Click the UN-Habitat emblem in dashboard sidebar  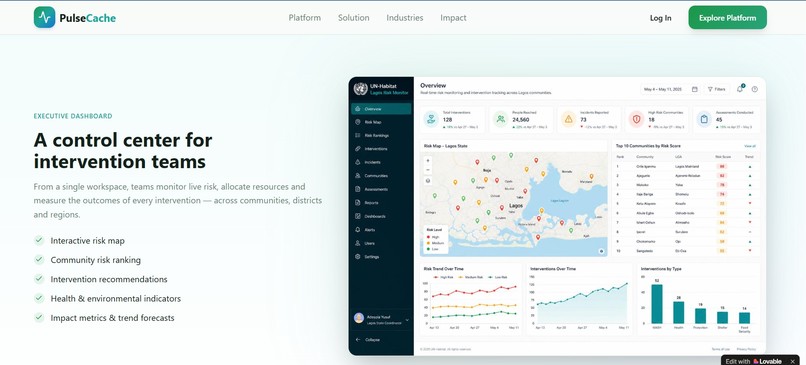pos(360,89)
